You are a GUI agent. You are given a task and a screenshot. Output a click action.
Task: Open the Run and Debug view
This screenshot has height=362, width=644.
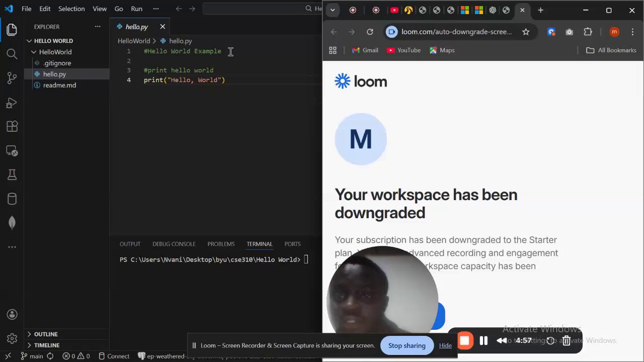[x=12, y=103]
